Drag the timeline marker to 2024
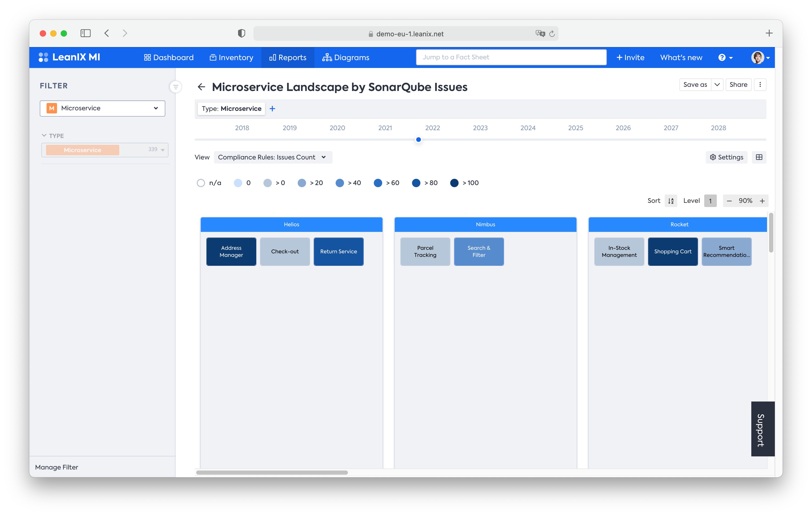The image size is (812, 516). pyautogui.click(x=527, y=140)
